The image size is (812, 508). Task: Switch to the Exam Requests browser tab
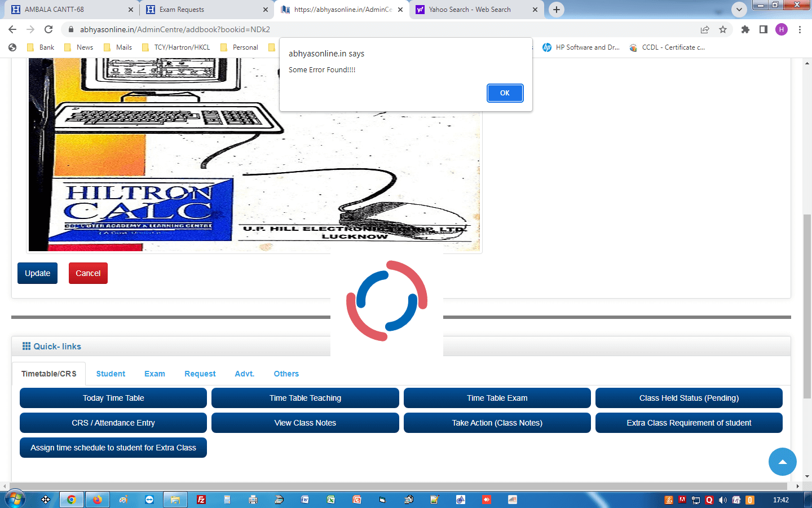coord(203,10)
